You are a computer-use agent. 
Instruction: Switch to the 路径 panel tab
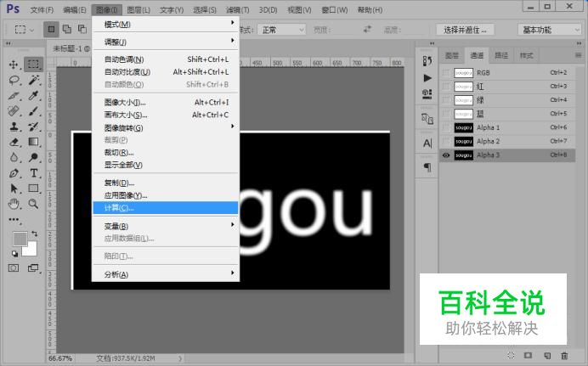(x=501, y=55)
